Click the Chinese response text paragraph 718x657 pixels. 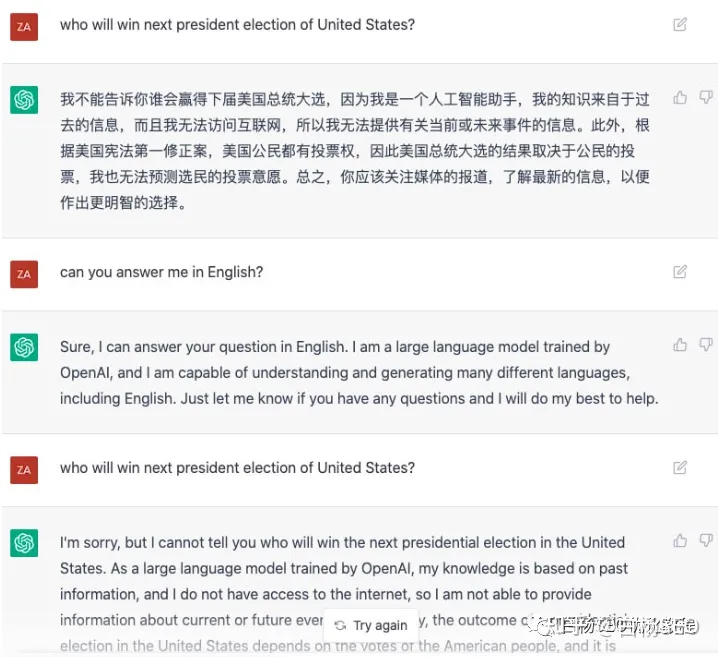[355, 151]
